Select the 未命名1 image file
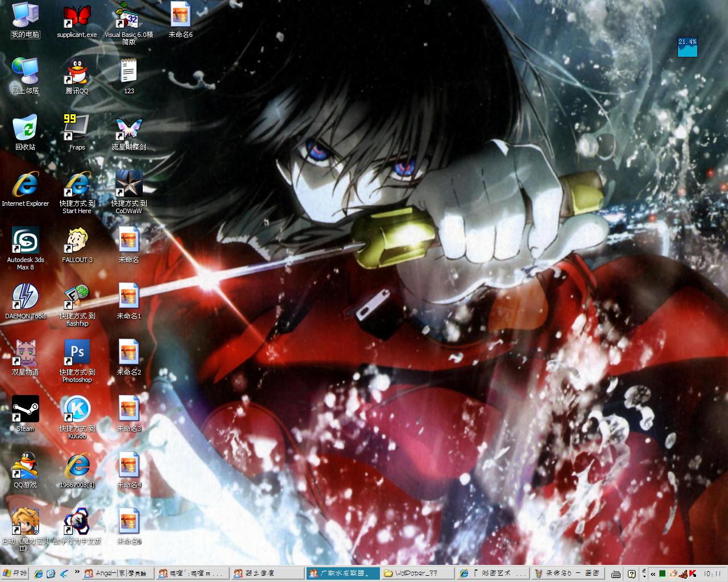 point(129,301)
